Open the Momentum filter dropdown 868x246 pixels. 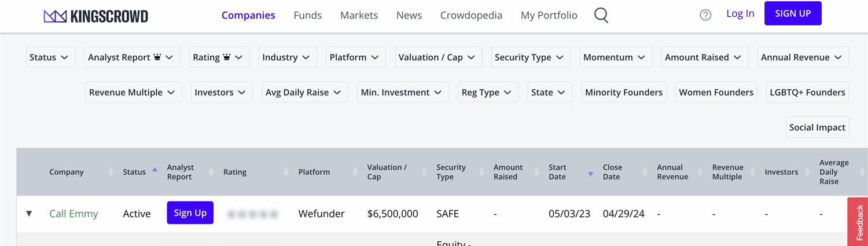pos(616,57)
